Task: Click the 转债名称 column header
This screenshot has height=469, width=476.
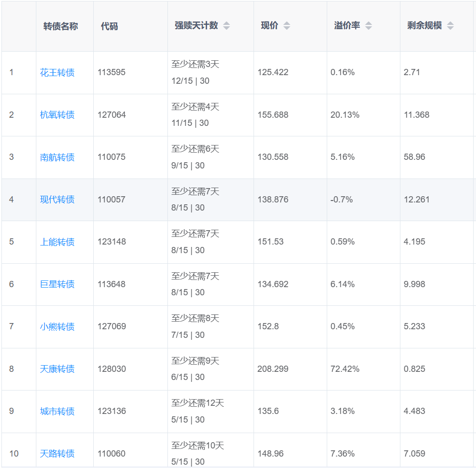Action: point(60,26)
